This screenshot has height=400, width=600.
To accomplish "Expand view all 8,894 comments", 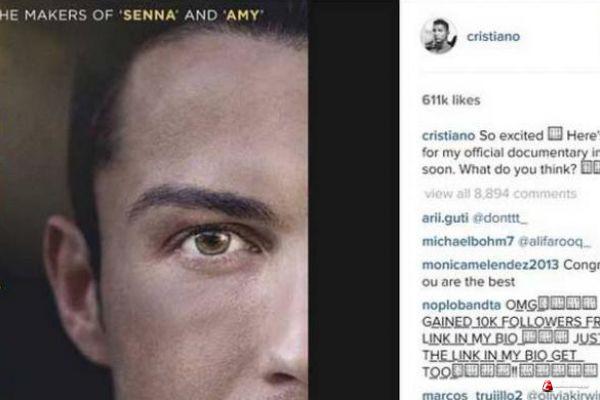I will (x=501, y=193).
